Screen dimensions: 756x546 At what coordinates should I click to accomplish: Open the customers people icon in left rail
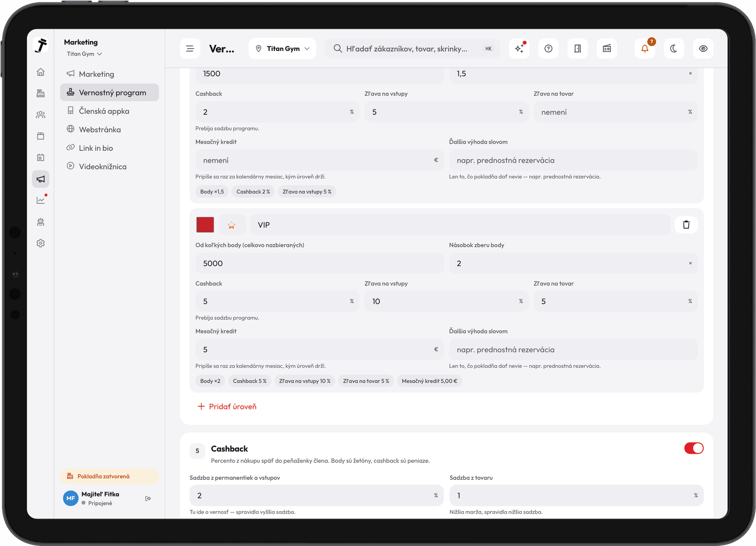pyautogui.click(x=41, y=115)
